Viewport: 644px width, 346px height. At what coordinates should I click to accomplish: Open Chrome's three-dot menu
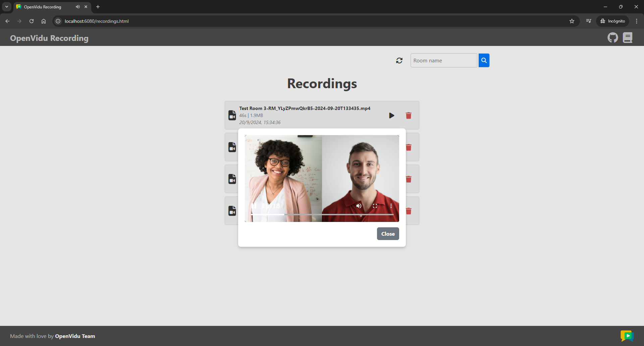click(636, 21)
